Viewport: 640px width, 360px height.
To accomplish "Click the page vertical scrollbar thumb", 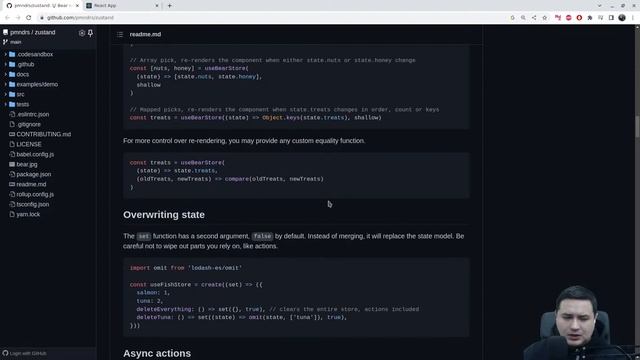I will pyautogui.click(x=637, y=127).
